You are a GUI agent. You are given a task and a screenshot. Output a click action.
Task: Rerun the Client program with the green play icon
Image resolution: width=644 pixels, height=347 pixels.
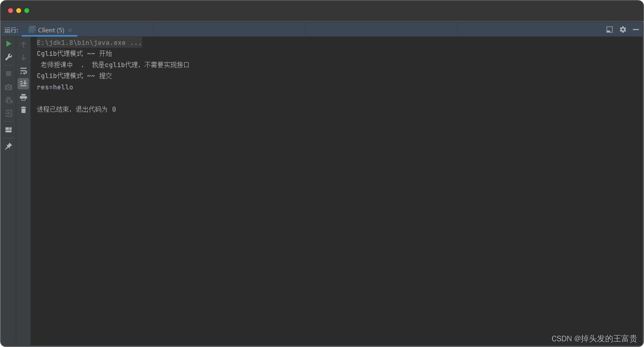tap(9, 44)
